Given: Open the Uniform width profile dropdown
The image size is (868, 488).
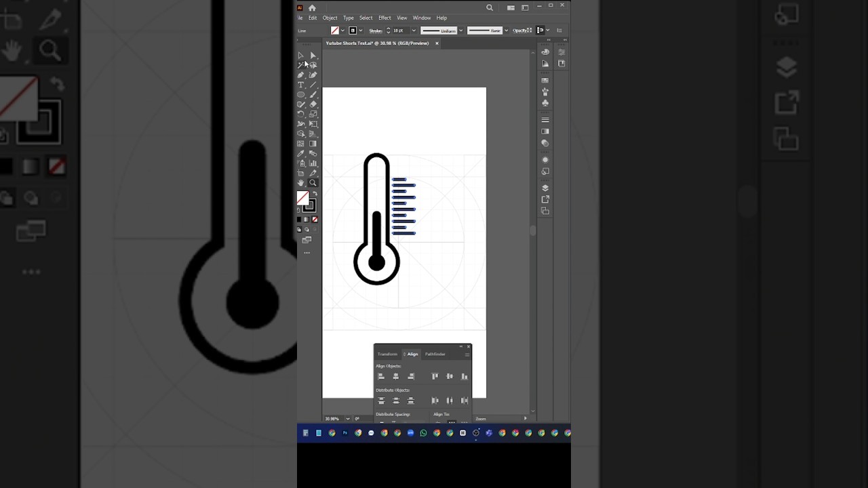Looking at the screenshot, I should (460, 30).
